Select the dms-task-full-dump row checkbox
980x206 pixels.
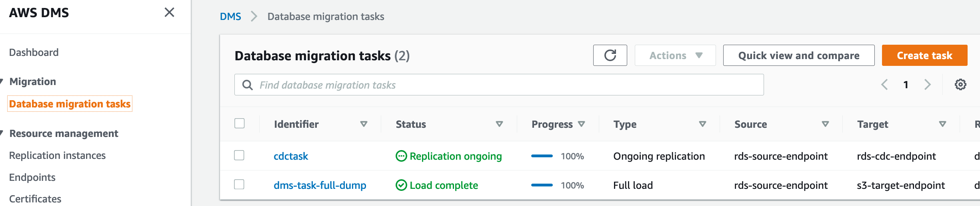tap(239, 184)
